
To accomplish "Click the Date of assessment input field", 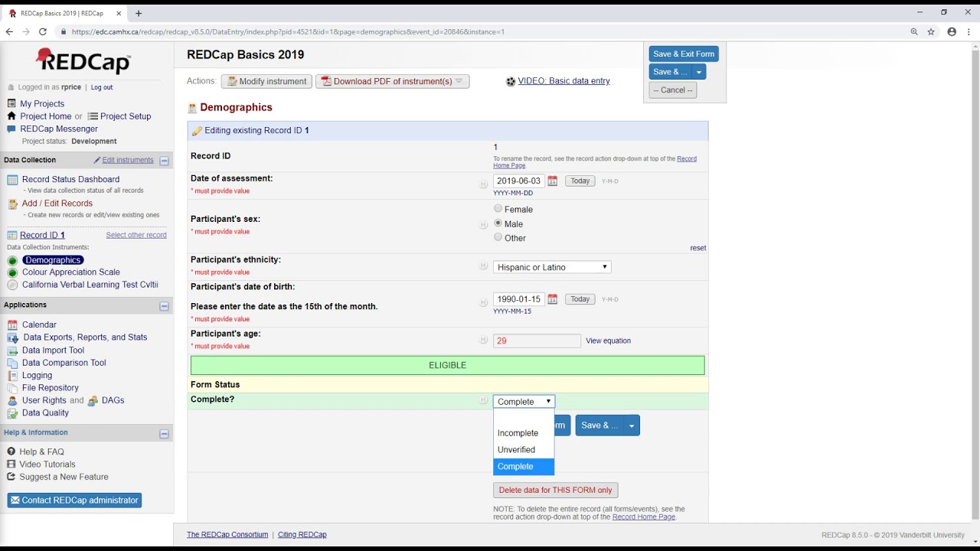I will [x=518, y=181].
